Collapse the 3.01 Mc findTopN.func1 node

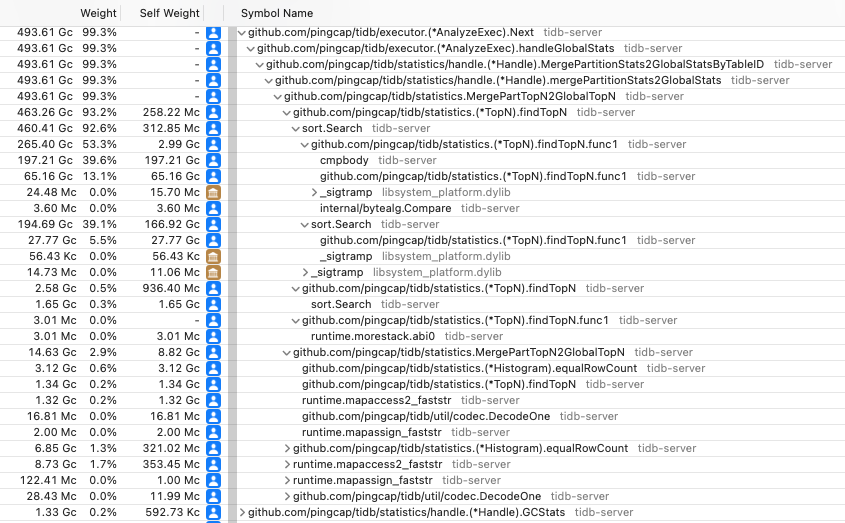coord(295,321)
